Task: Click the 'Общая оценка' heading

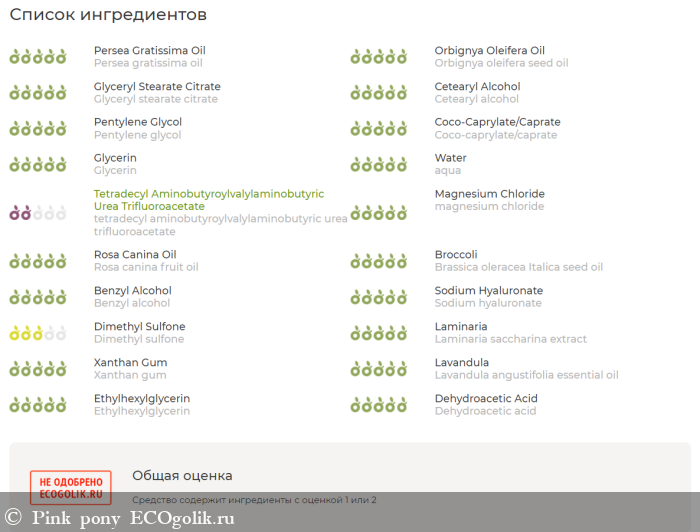Action: click(x=182, y=476)
